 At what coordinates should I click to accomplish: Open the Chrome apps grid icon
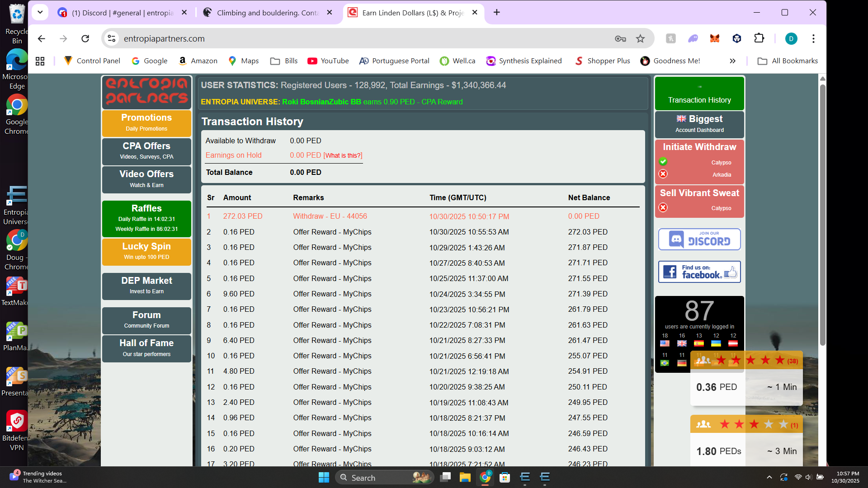[x=40, y=61]
